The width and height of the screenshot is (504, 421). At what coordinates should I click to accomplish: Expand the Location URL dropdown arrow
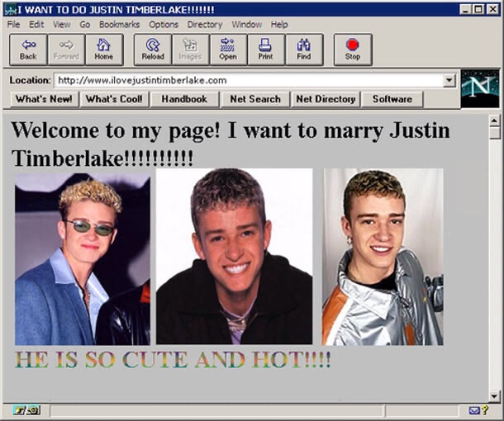click(x=449, y=81)
